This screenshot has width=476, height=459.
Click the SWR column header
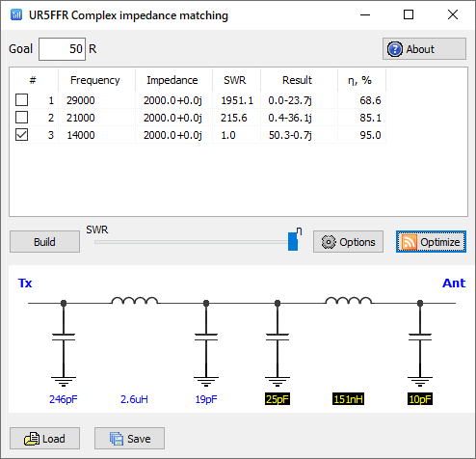[x=235, y=80]
